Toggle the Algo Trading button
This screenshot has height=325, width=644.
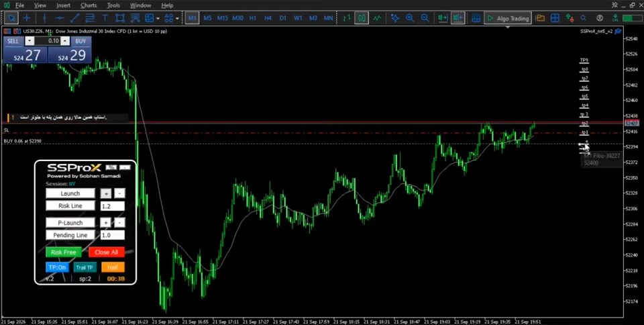click(x=508, y=18)
